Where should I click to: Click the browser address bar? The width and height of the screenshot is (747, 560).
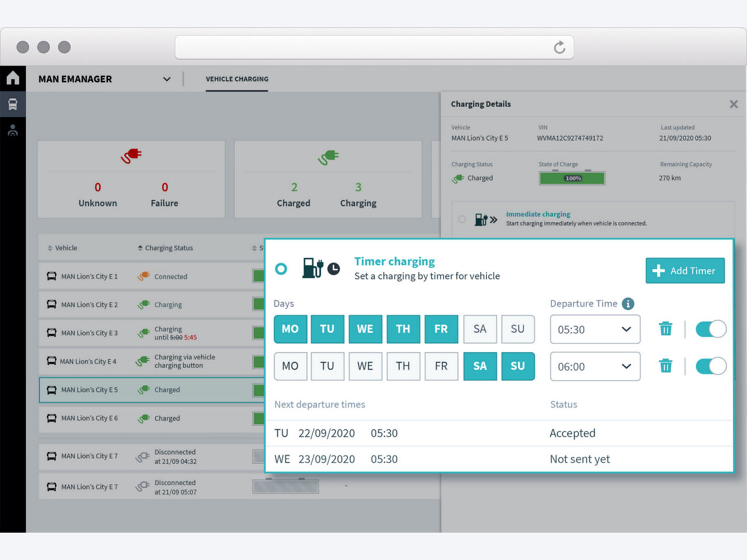point(374,47)
